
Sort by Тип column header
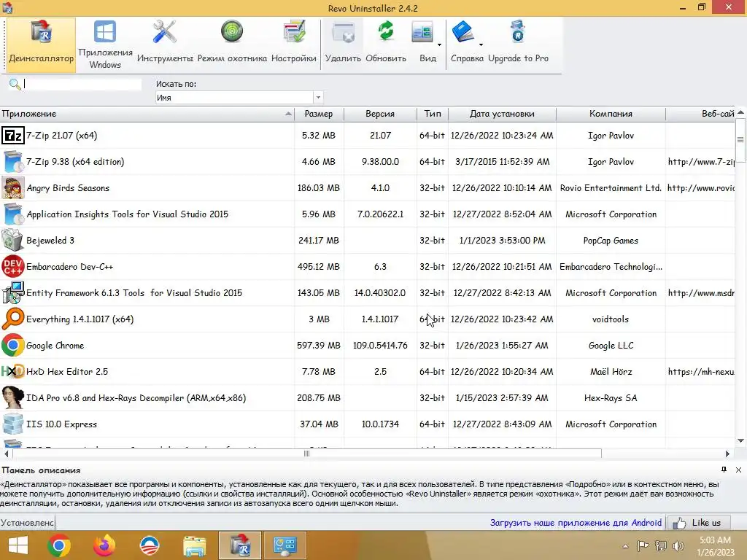pos(433,114)
